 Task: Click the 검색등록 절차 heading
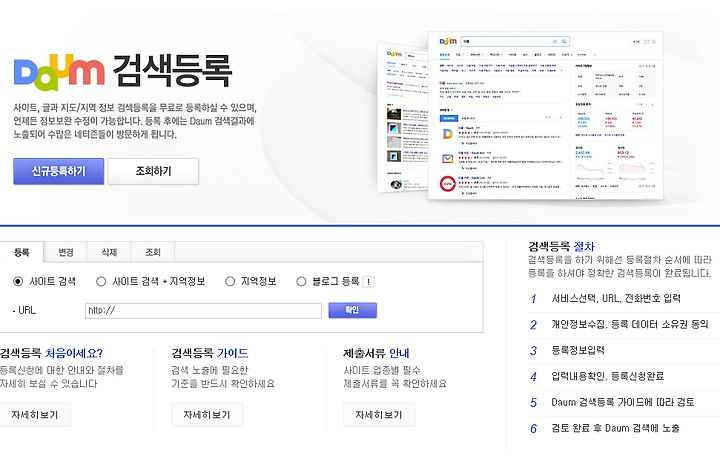point(561,247)
